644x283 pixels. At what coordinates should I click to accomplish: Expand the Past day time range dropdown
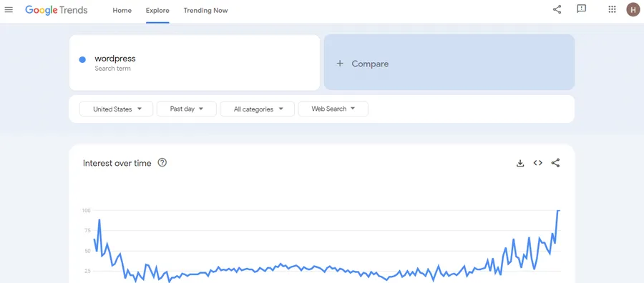point(187,109)
